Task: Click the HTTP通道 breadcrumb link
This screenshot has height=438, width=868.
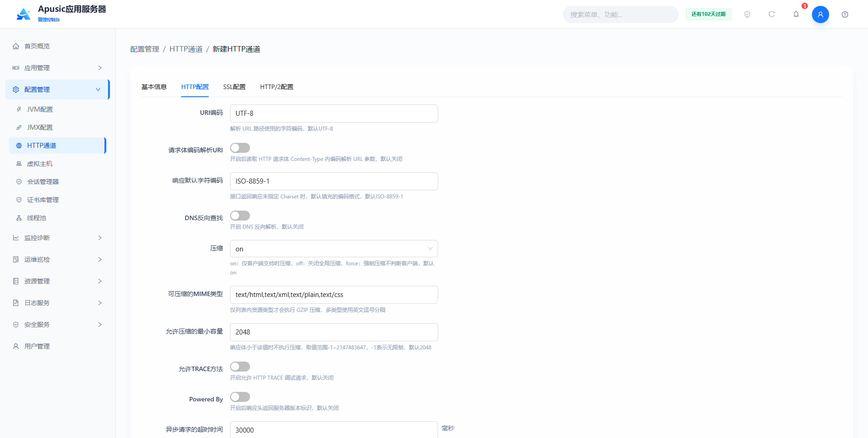Action: click(186, 49)
